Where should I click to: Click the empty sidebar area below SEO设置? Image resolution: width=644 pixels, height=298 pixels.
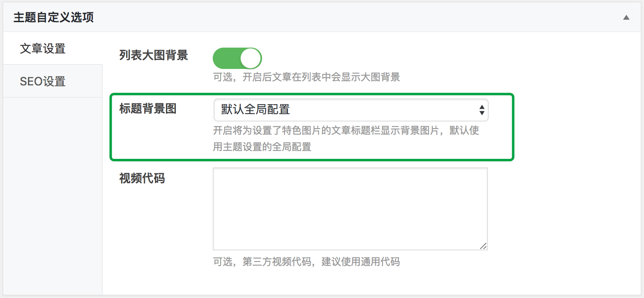(x=53, y=195)
